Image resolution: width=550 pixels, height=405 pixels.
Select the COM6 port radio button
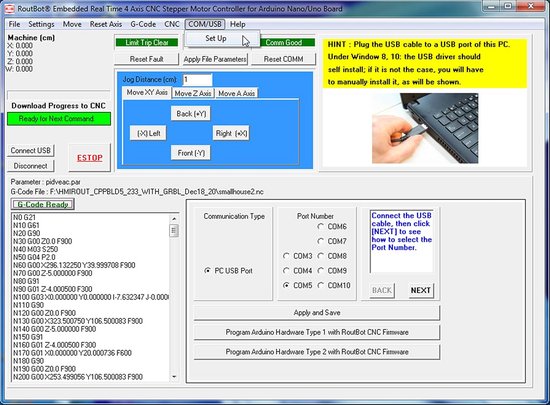pyautogui.click(x=321, y=227)
